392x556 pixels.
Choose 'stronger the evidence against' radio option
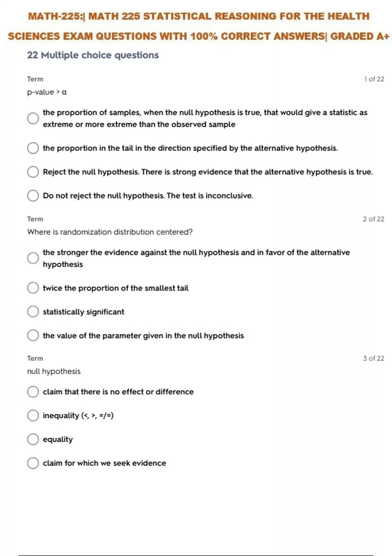[x=33, y=258]
